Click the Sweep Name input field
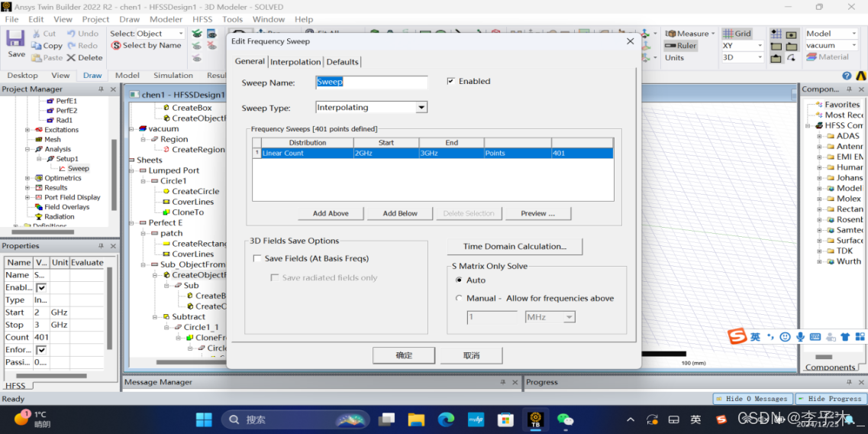 pyautogui.click(x=372, y=82)
